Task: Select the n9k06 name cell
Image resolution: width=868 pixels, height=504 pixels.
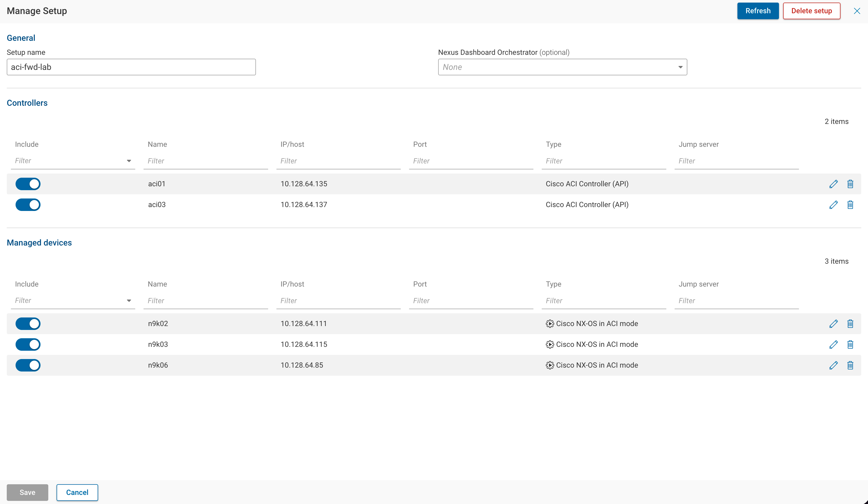Action: (158, 365)
